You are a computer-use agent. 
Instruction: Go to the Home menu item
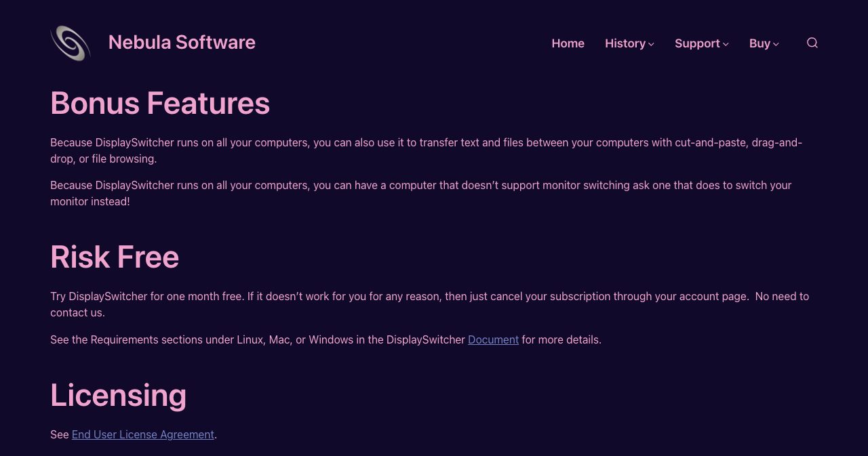568,43
